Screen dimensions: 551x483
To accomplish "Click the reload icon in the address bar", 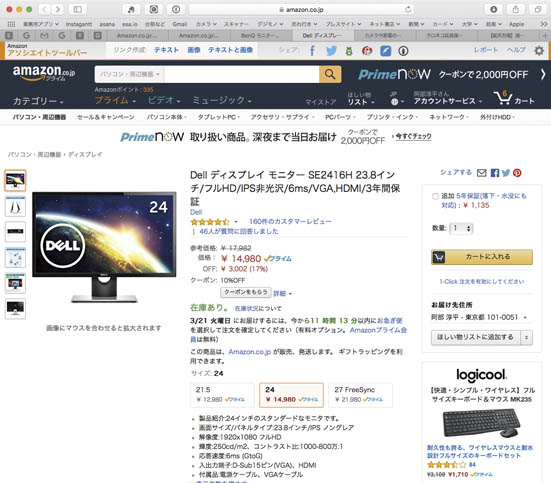I will [x=408, y=9].
